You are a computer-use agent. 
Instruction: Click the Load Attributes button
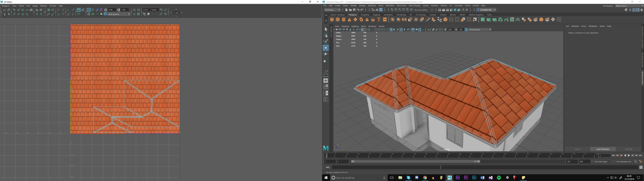pyautogui.click(x=603, y=149)
